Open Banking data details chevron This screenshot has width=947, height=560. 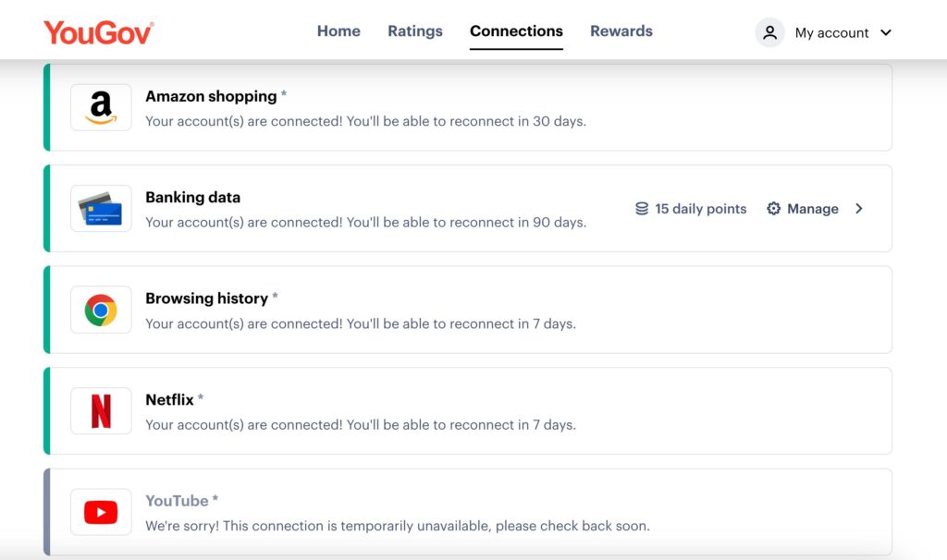click(x=859, y=209)
